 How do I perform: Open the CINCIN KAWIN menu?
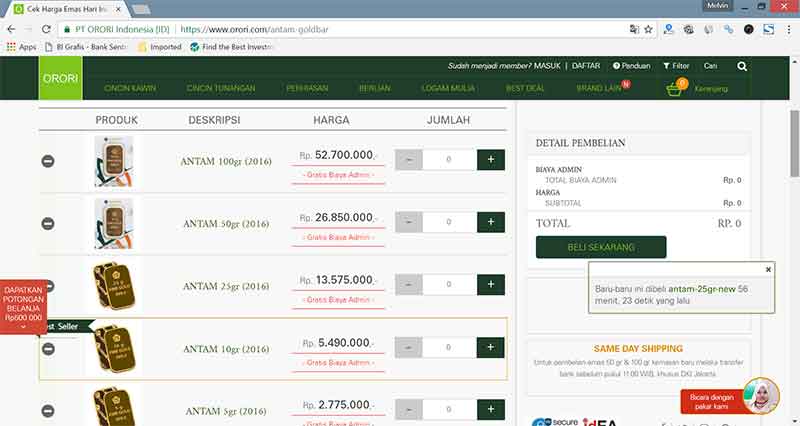point(130,88)
